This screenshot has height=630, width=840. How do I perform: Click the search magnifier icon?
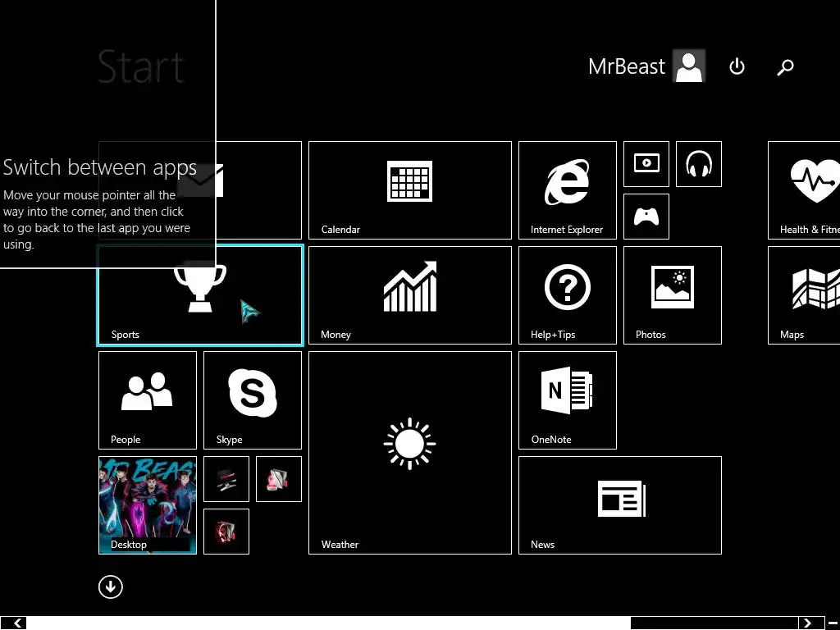[x=785, y=67]
